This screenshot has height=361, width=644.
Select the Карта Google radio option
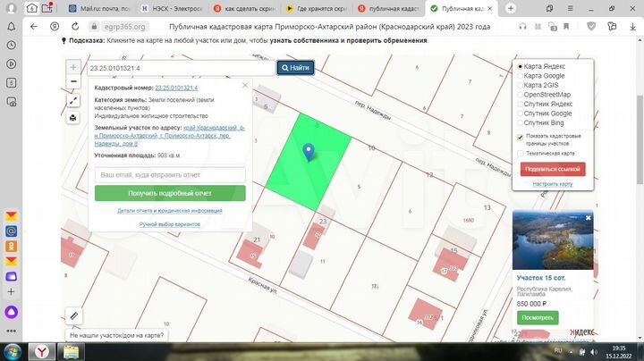point(521,76)
